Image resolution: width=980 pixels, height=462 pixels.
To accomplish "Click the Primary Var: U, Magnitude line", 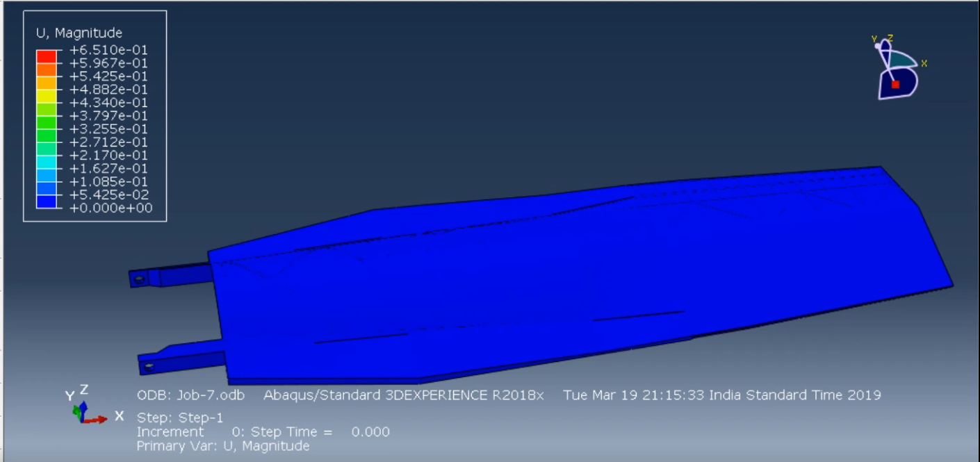I will tap(223, 446).
